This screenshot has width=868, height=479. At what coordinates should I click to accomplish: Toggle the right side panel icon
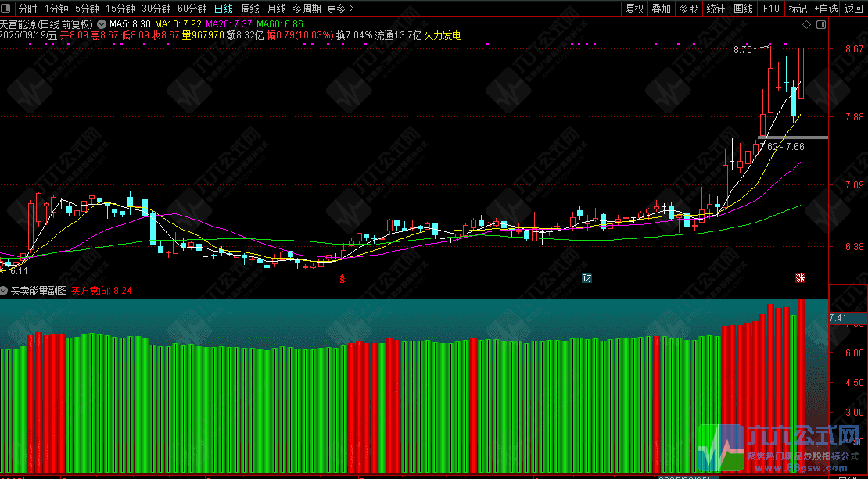tap(821, 25)
